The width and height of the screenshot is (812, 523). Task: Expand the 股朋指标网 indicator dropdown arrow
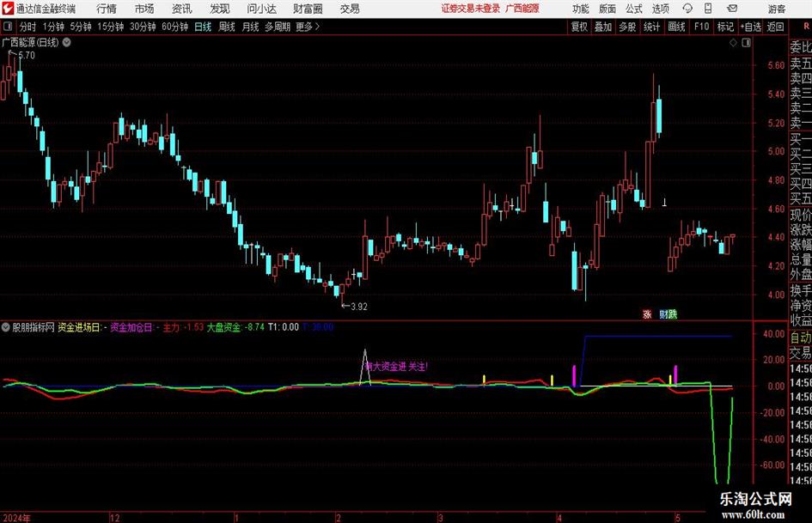pos(5,327)
